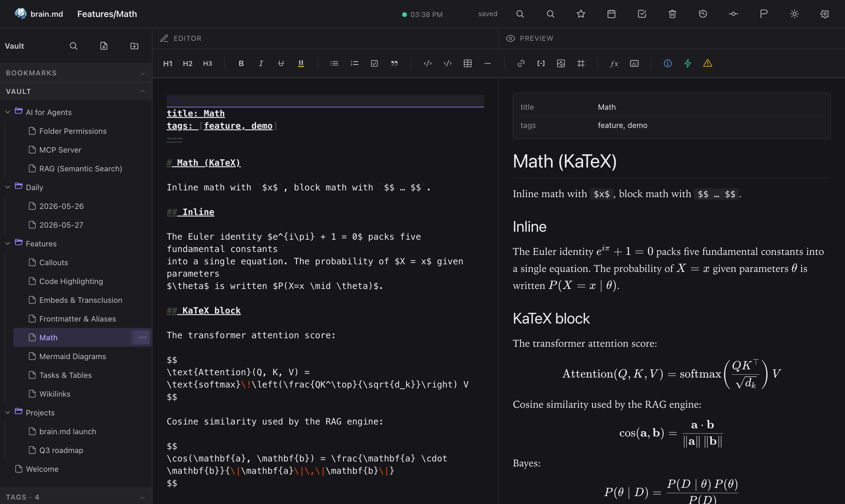Expand the TAGS section
This screenshot has height=504, width=845.
[76, 497]
